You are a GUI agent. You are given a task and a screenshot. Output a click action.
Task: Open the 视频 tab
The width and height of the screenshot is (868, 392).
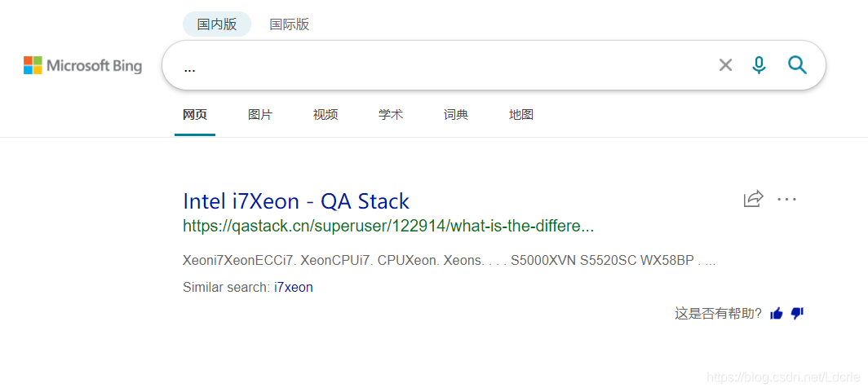pos(325,115)
